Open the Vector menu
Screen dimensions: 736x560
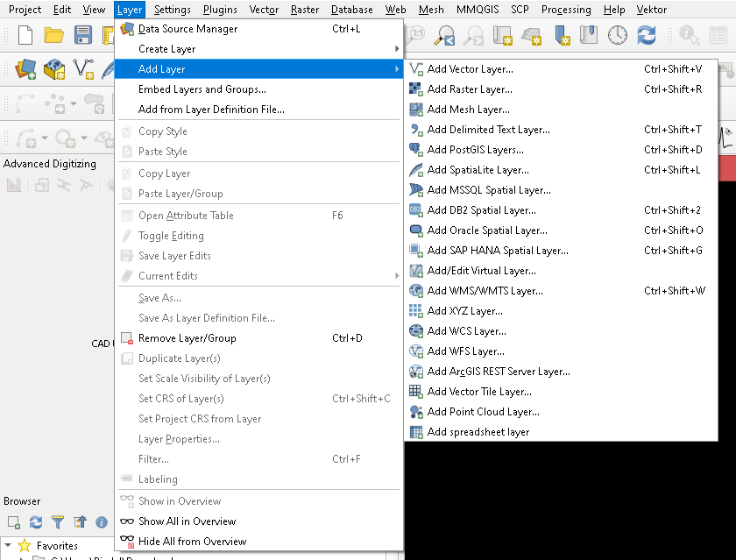click(264, 10)
